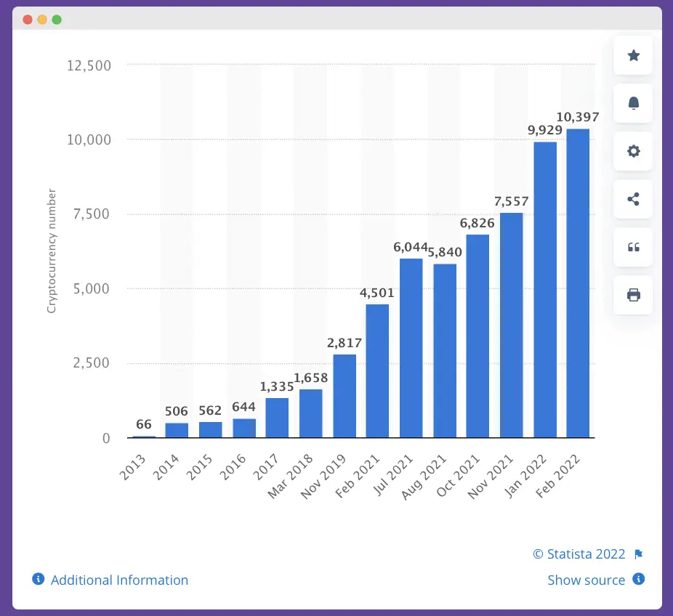Share the chart using the share icon
This screenshot has width=673, height=616.
click(x=632, y=199)
